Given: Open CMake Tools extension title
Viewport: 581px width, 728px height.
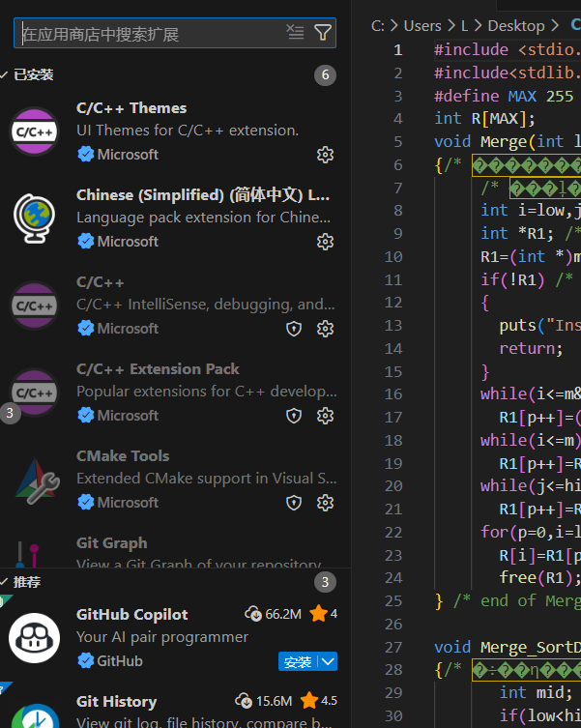Looking at the screenshot, I should [123, 456].
